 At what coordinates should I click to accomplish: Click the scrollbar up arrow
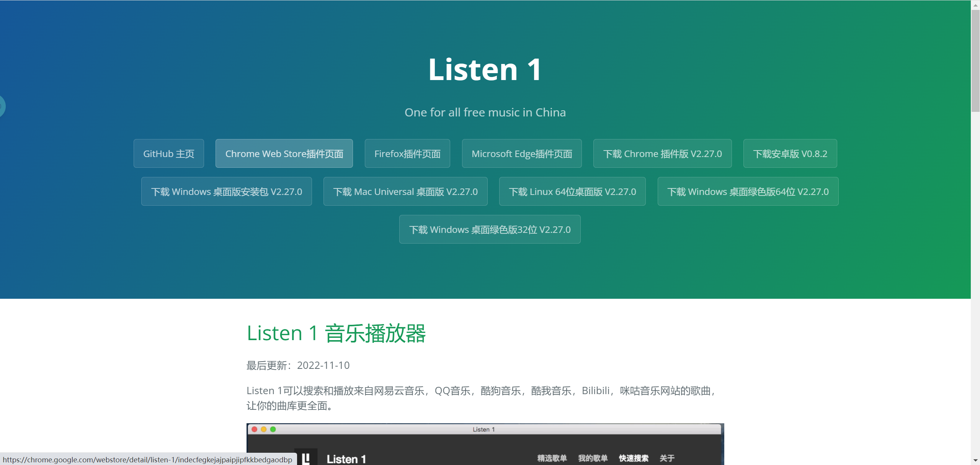click(975, 5)
